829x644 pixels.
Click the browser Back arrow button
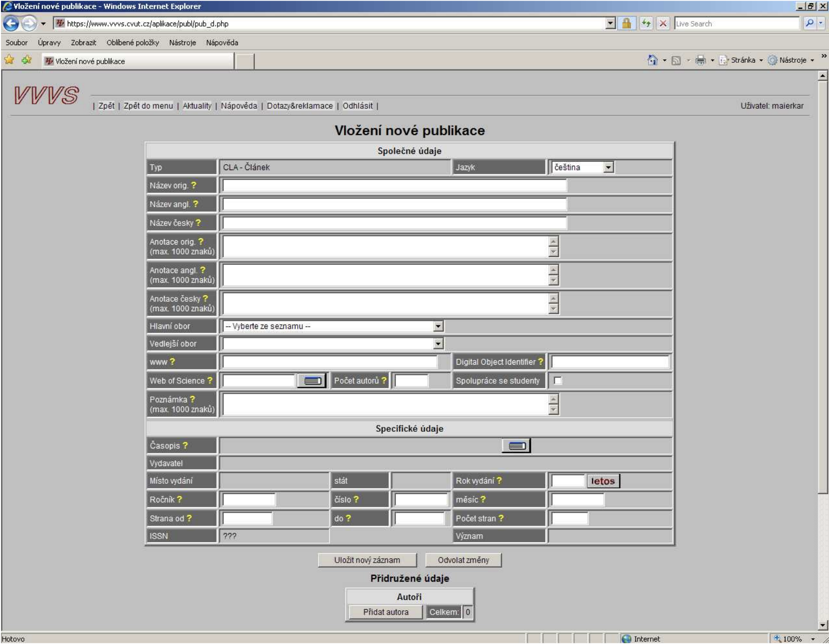point(11,24)
